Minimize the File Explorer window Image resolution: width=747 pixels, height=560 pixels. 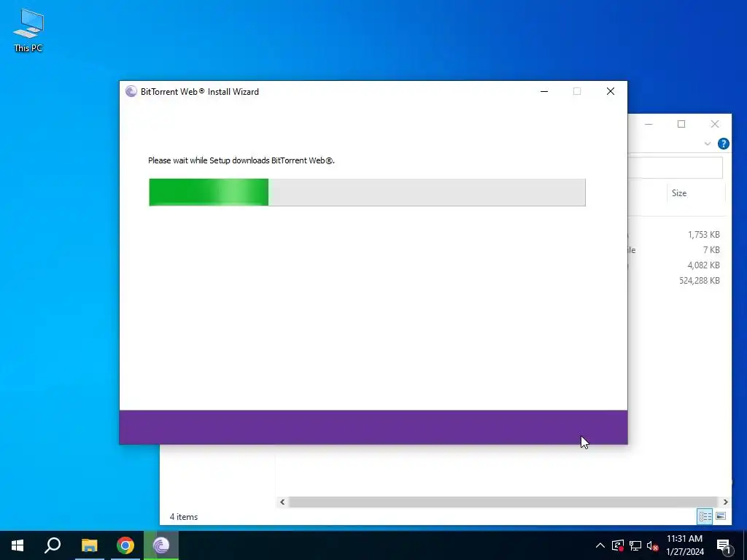tap(649, 124)
